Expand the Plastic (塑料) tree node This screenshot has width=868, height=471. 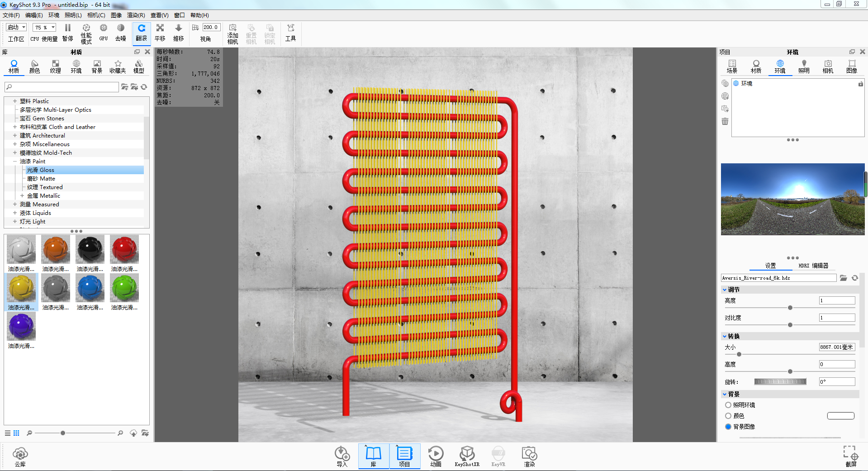(x=15, y=101)
